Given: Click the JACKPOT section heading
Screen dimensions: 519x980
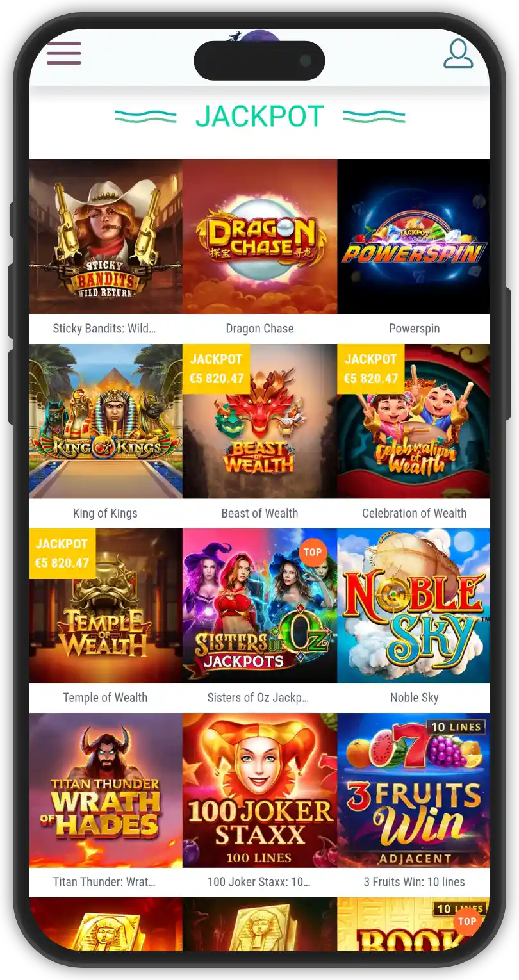Looking at the screenshot, I should (x=259, y=117).
